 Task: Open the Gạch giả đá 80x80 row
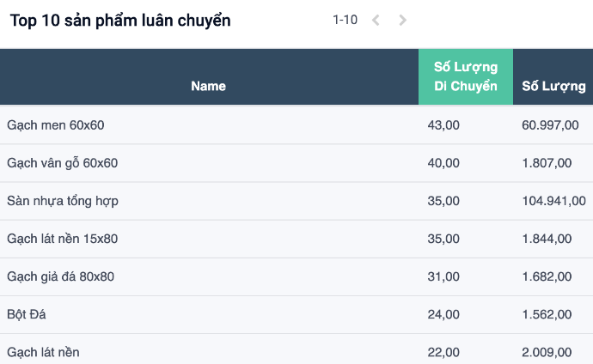point(296,276)
